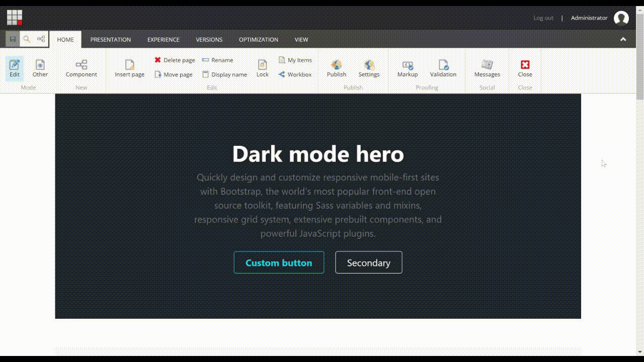Click Rename
Viewport: 644px width, 362px height.
(217, 60)
